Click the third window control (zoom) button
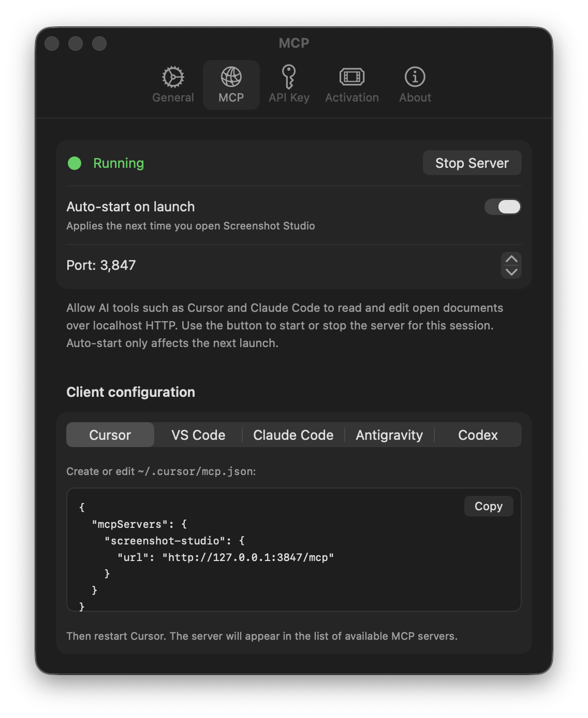 [x=99, y=44]
